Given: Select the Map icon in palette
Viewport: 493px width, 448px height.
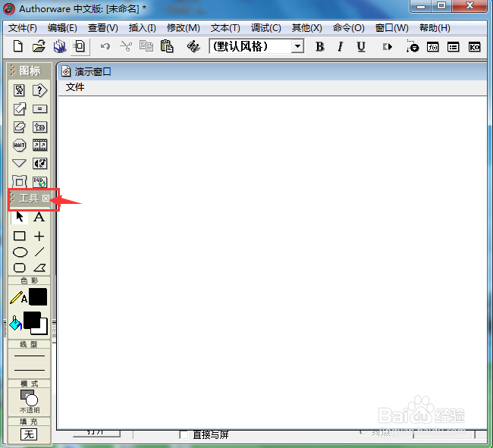Looking at the screenshot, I should point(39,127).
